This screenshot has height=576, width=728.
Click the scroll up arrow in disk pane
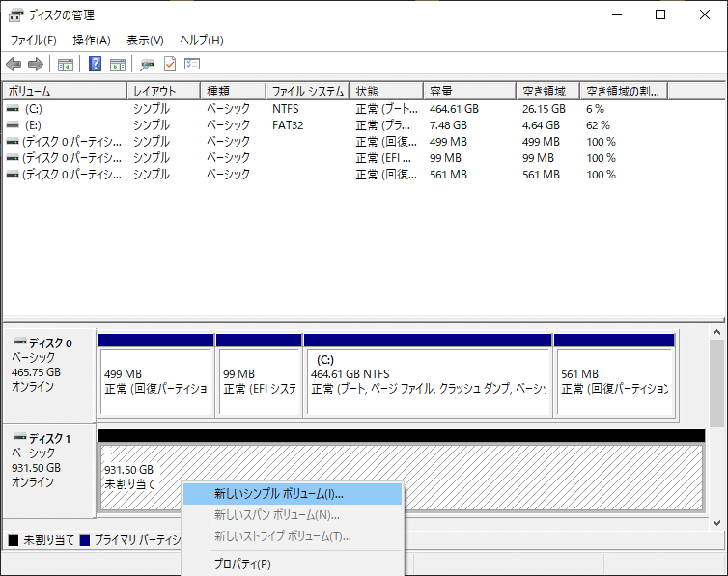(716, 332)
